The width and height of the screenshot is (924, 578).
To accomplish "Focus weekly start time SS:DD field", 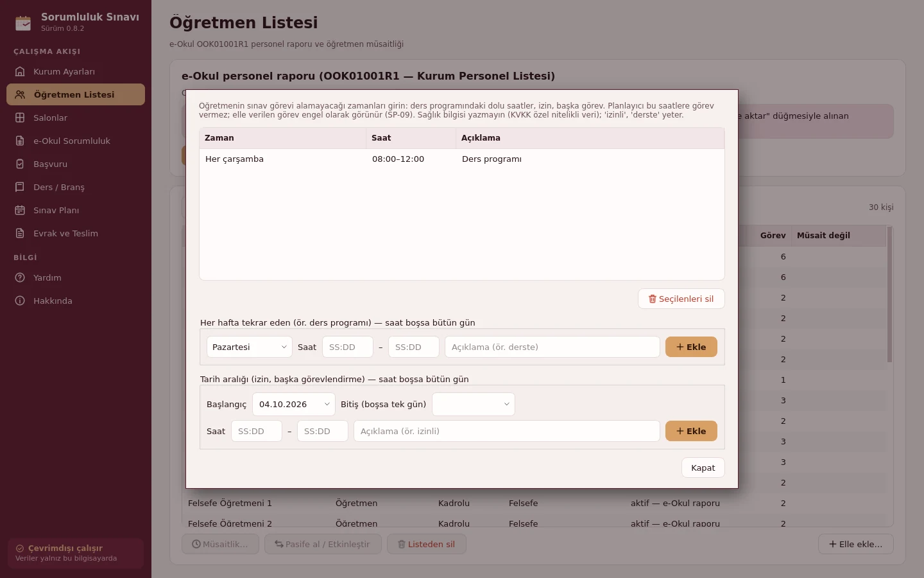I will pos(348,347).
